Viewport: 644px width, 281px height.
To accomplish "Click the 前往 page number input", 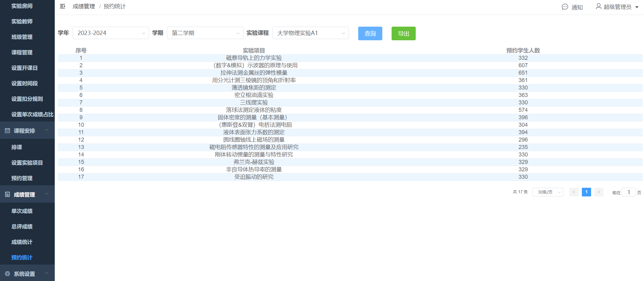I will pos(629,192).
